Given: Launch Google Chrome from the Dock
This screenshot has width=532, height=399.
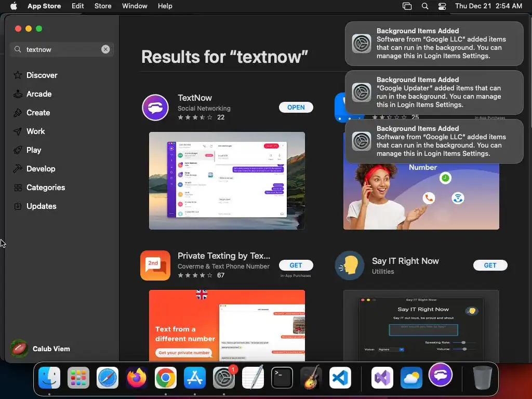Looking at the screenshot, I should (x=166, y=378).
